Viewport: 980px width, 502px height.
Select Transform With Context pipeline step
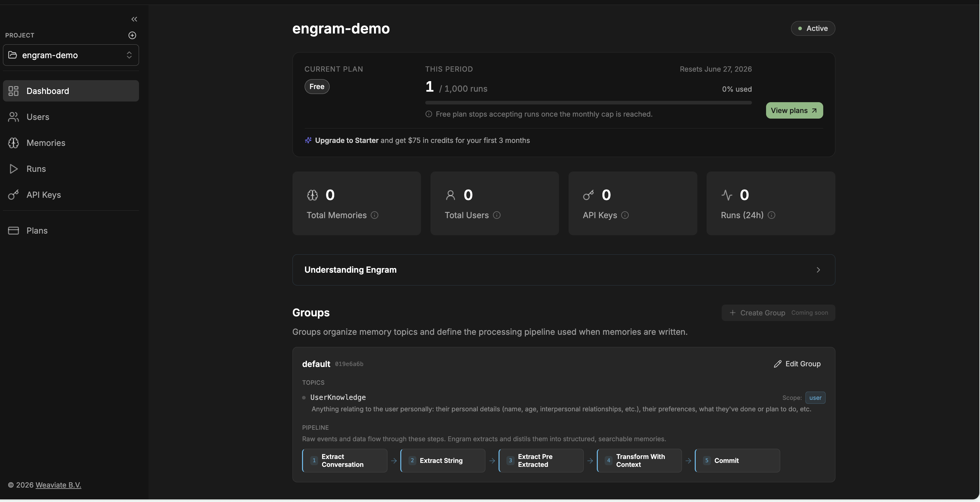pos(639,461)
